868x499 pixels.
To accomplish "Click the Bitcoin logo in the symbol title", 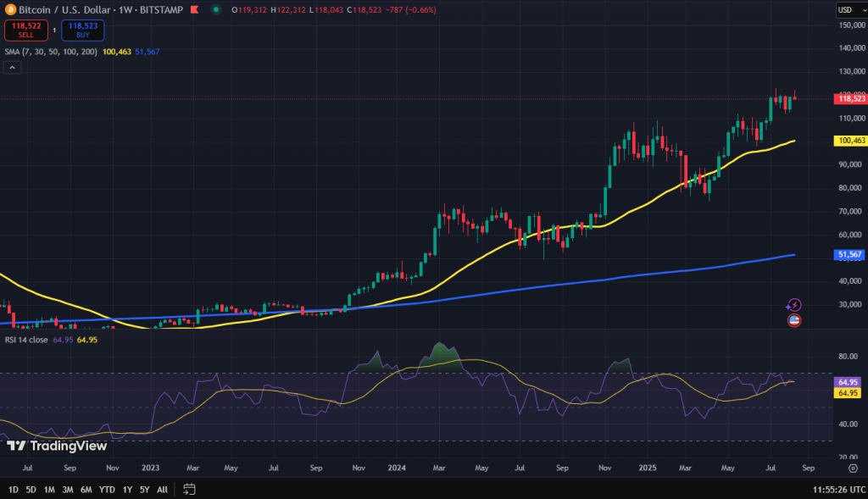I will (x=9, y=9).
